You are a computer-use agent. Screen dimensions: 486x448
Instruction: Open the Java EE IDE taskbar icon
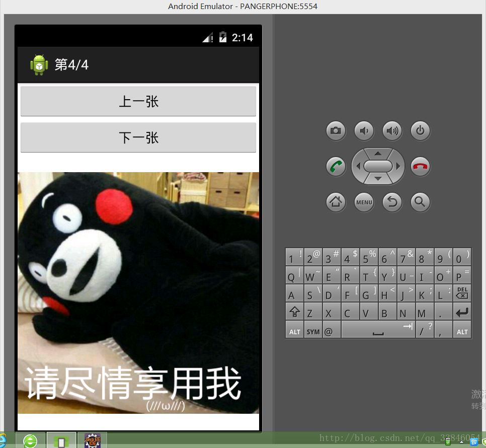[x=93, y=440]
